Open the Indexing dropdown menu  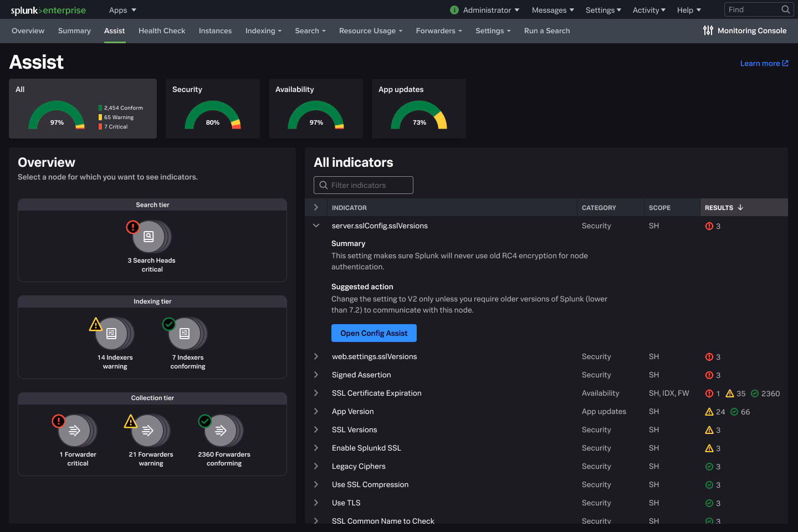[263, 30]
